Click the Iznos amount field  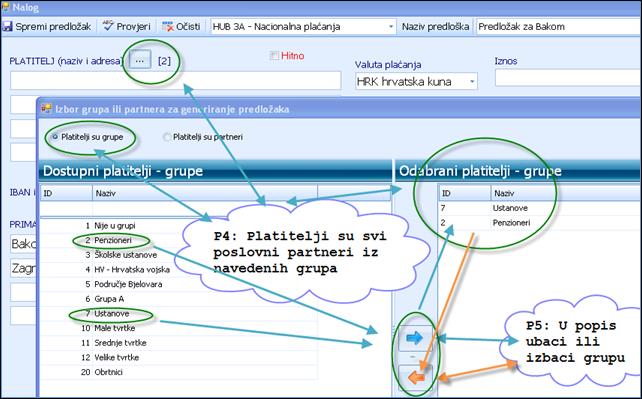[x=568, y=78]
